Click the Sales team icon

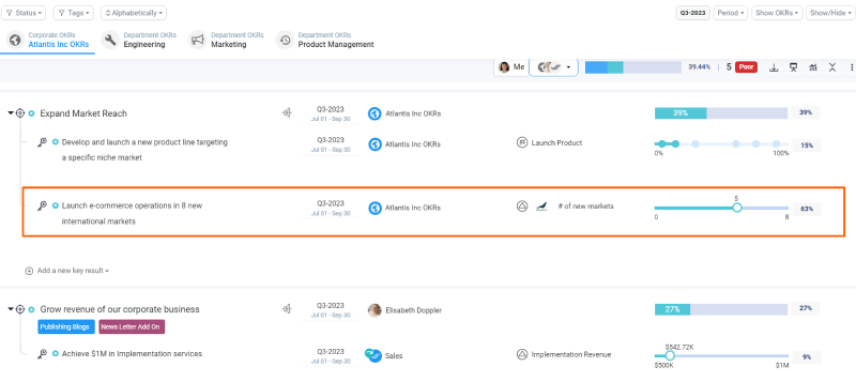pos(372,355)
